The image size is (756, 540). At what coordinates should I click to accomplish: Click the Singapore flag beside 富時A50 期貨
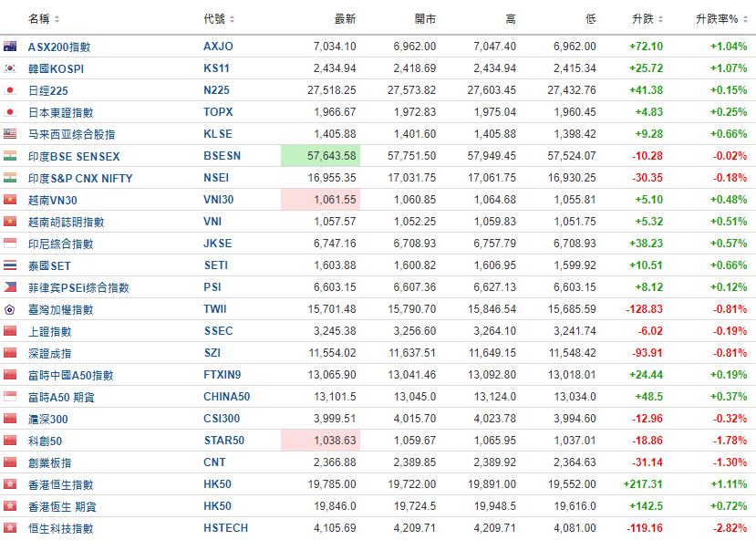point(10,396)
